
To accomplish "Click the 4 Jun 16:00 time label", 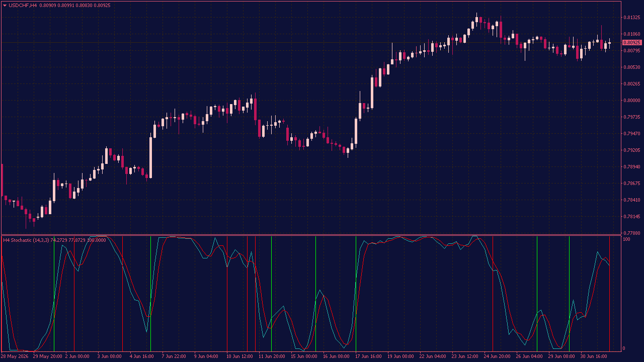I will [x=142, y=356].
